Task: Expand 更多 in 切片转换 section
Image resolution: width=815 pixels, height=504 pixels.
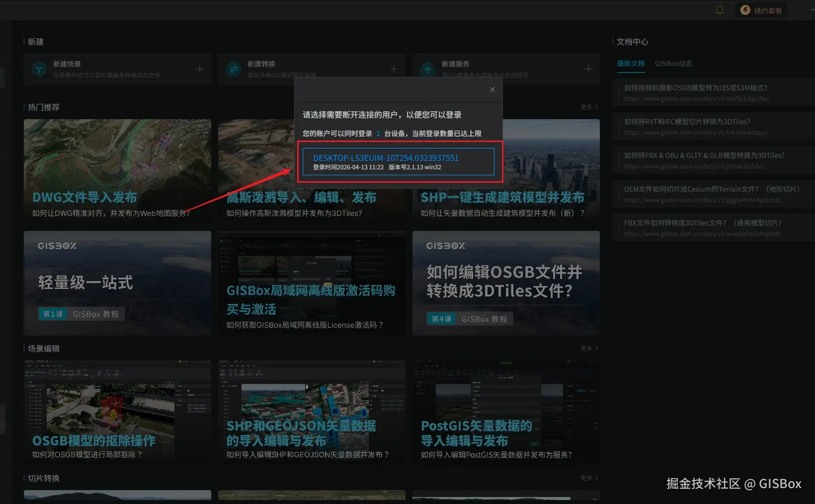Action: [589, 478]
